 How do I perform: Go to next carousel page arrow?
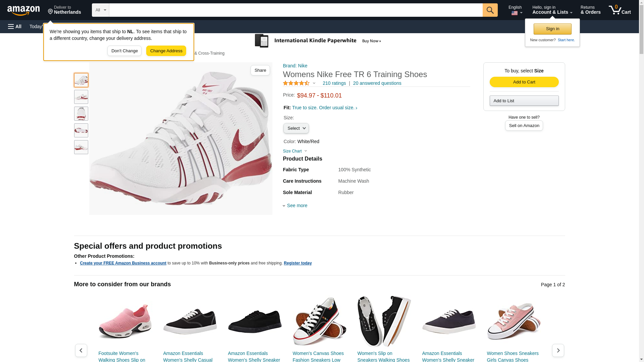point(558,350)
